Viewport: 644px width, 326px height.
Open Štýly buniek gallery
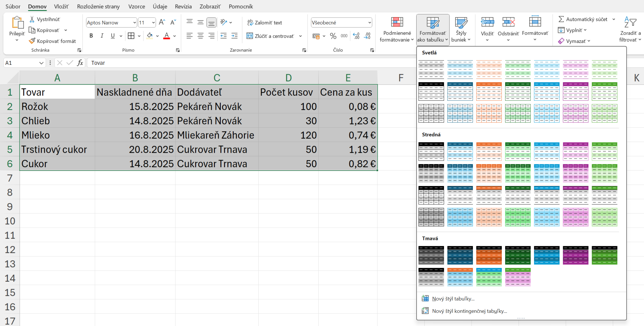coord(461,30)
